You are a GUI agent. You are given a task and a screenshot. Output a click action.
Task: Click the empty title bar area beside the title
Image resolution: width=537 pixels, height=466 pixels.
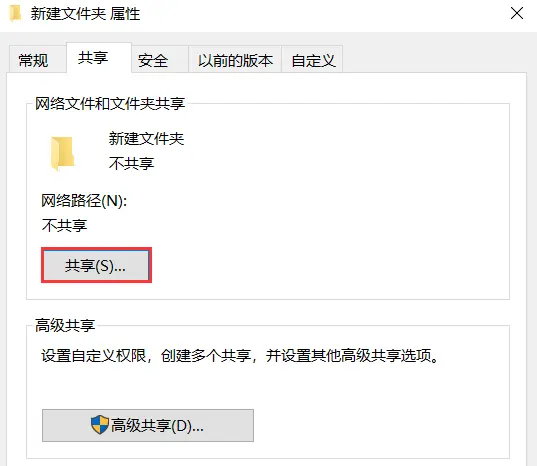(x=322, y=14)
